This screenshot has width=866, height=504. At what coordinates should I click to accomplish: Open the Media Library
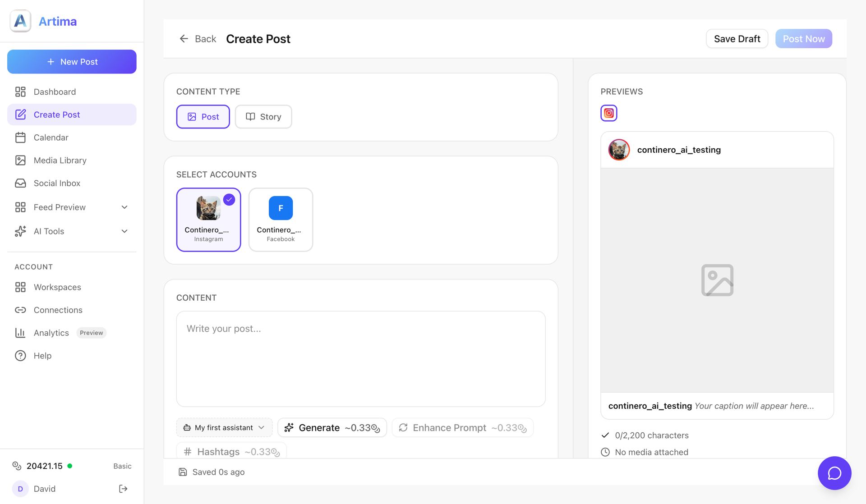[x=60, y=160]
